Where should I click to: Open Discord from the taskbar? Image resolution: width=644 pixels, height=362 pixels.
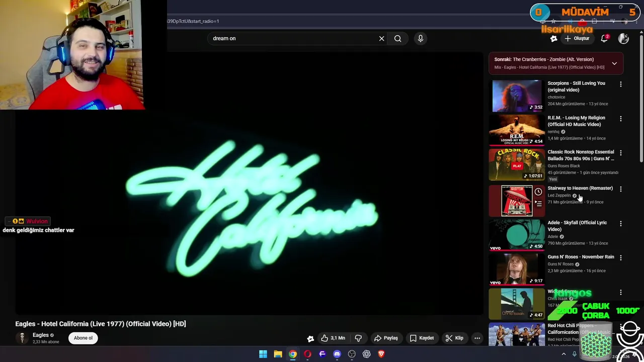(337, 354)
